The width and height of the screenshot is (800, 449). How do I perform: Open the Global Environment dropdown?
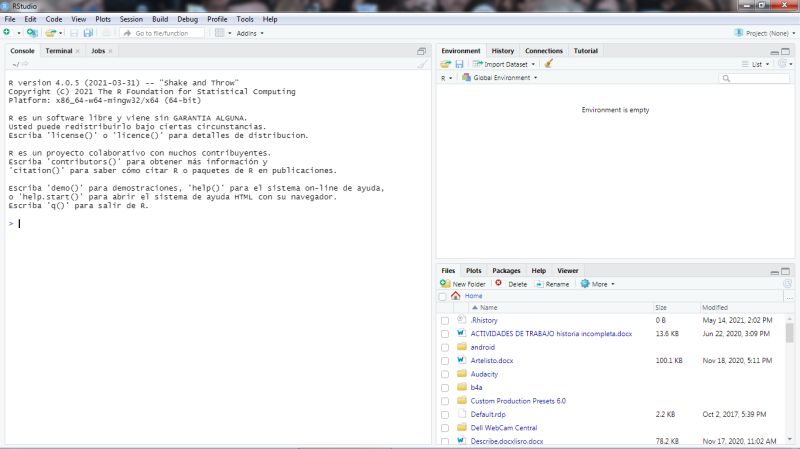[499, 78]
